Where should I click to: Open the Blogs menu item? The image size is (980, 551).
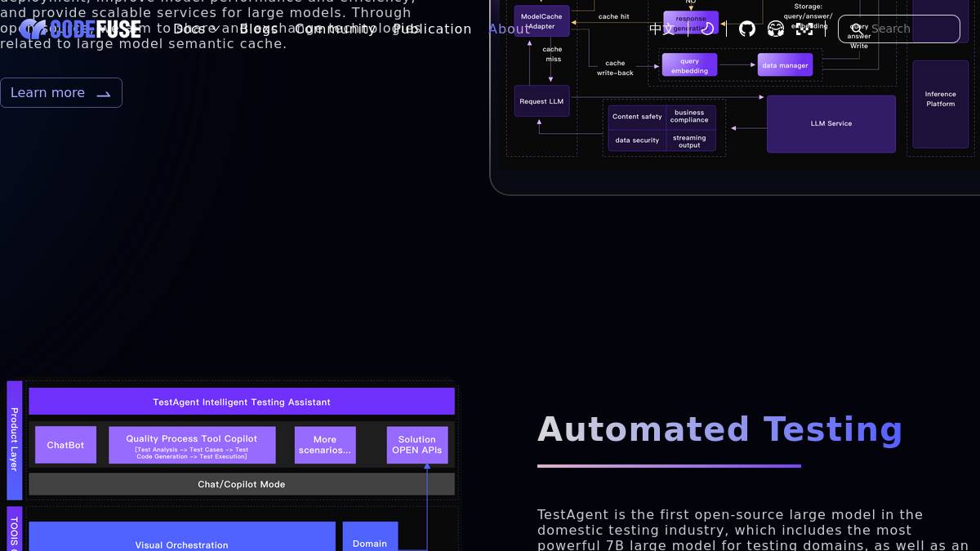[258, 29]
